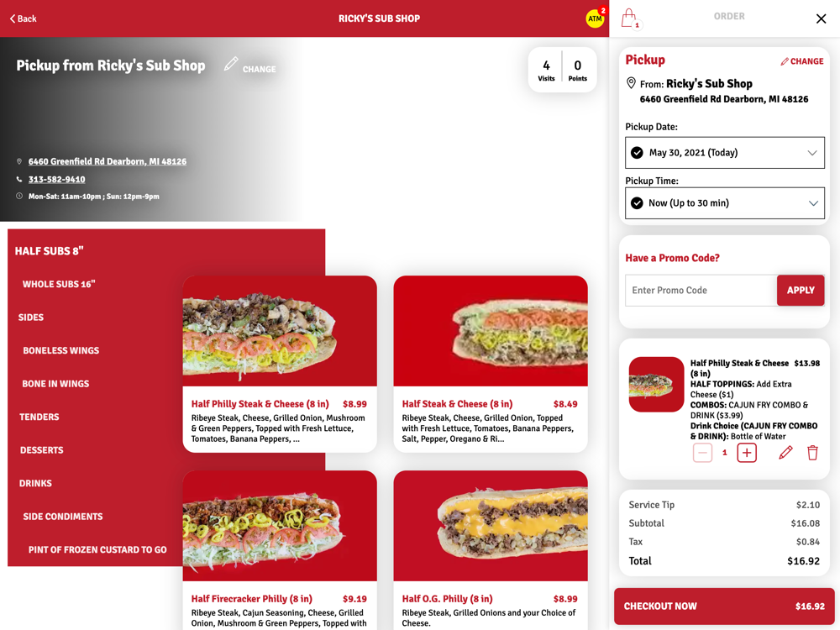Open the yellow ATM profile badge
This screenshot has width=840, height=630.
click(x=596, y=18)
